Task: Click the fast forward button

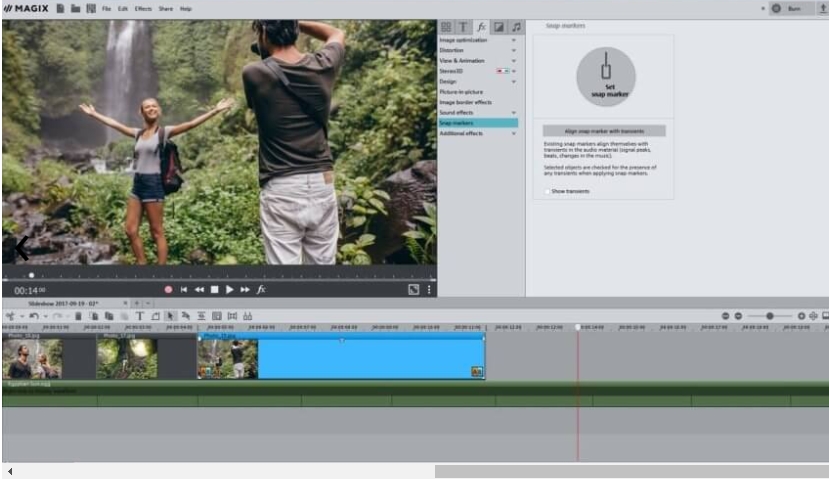Action: coord(245,290)
